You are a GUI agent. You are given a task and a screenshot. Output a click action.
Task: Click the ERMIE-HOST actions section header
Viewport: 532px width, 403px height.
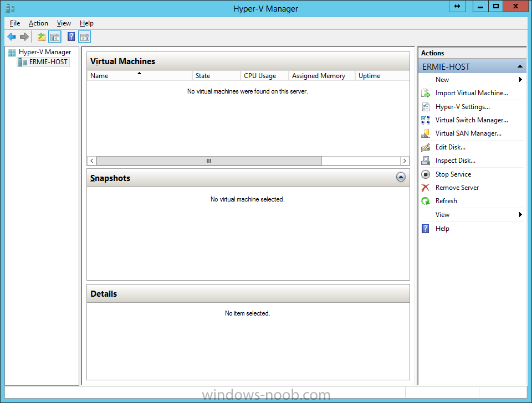(x=472, y=66)
